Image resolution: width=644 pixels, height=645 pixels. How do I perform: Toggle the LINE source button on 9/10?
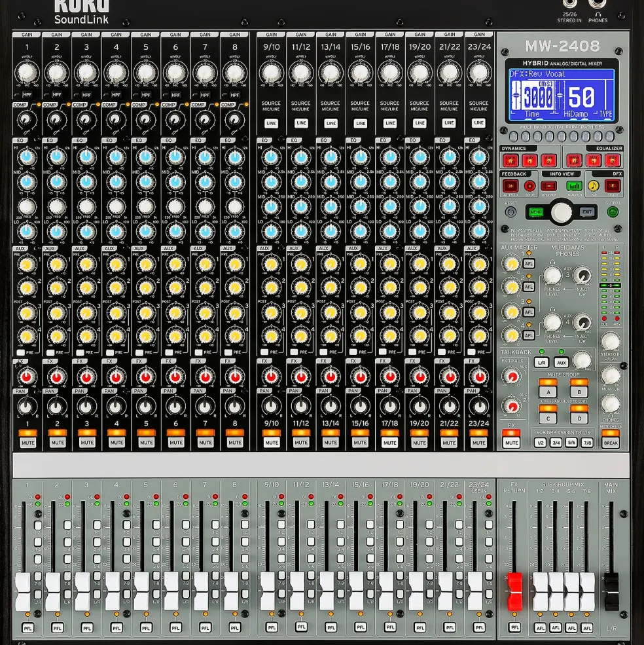272,123
